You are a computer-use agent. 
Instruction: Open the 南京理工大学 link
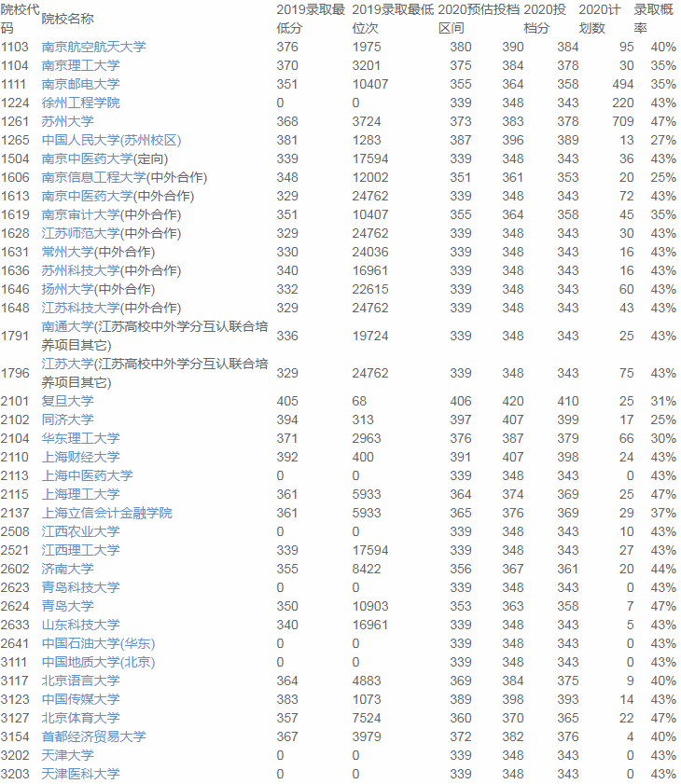(x=80, y=65)
